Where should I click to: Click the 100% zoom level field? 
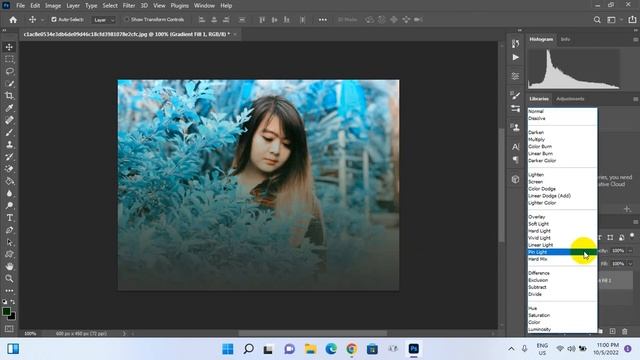point(30,333)
